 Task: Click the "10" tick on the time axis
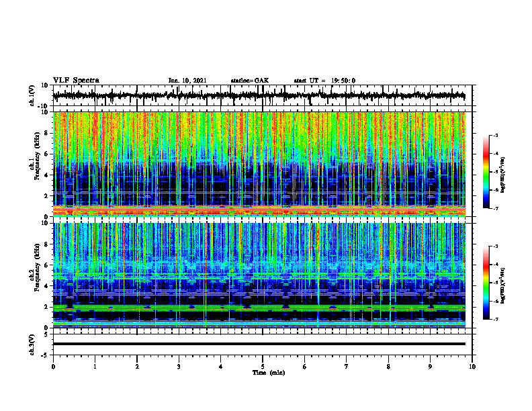pyautogui.click(x=472, y=367)
